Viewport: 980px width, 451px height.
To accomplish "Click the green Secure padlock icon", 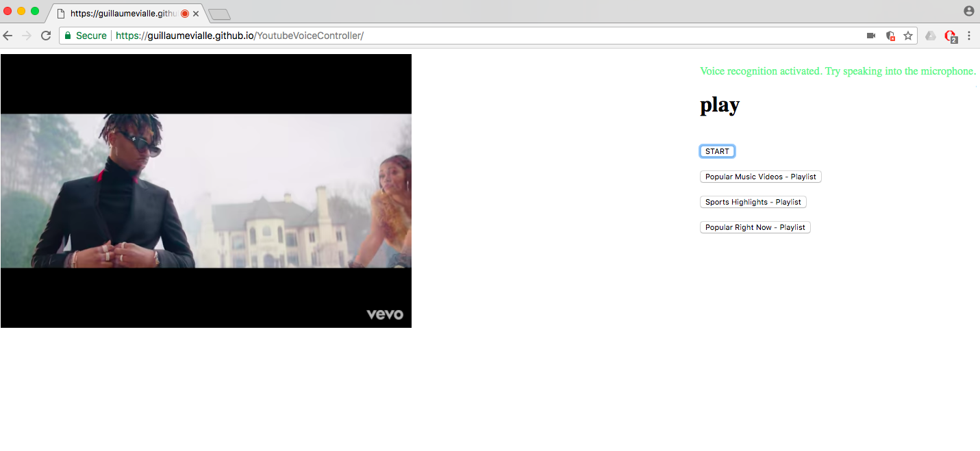I will tap(68, 36).
